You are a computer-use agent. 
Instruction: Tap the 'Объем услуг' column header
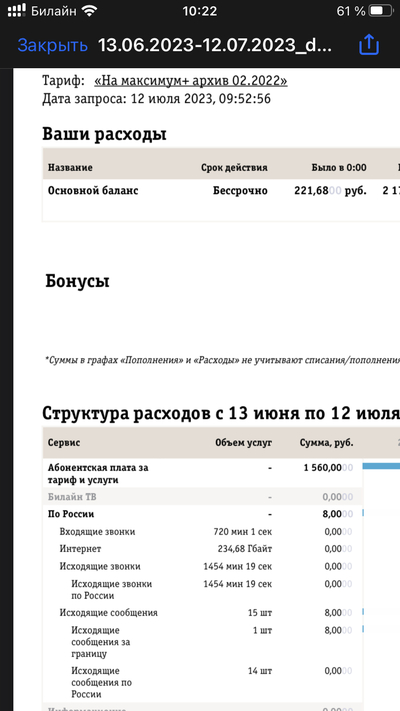(x=244, y=443)
